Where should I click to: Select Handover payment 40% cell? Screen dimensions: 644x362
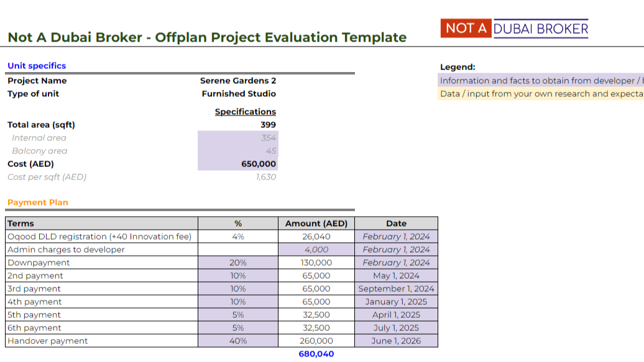point(238,341)
